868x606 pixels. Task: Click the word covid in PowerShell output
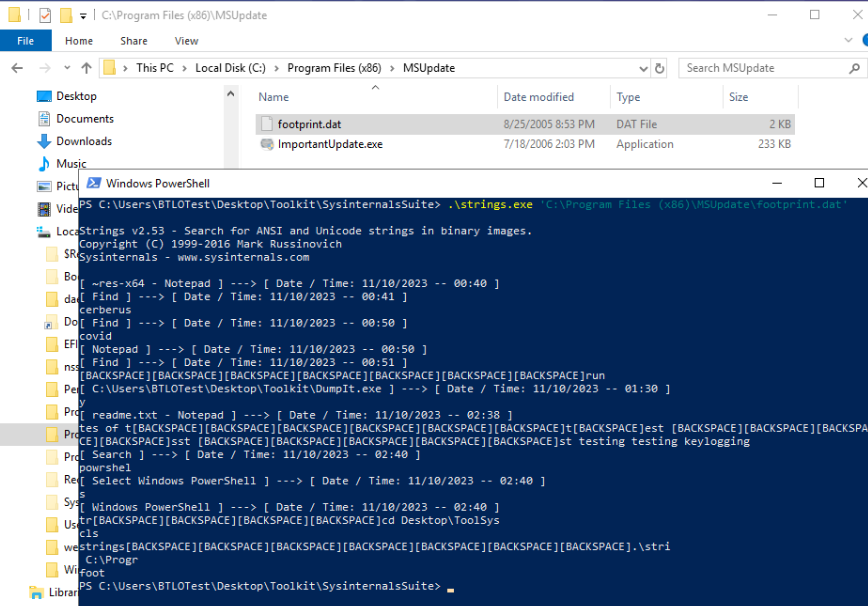[95, 336]
